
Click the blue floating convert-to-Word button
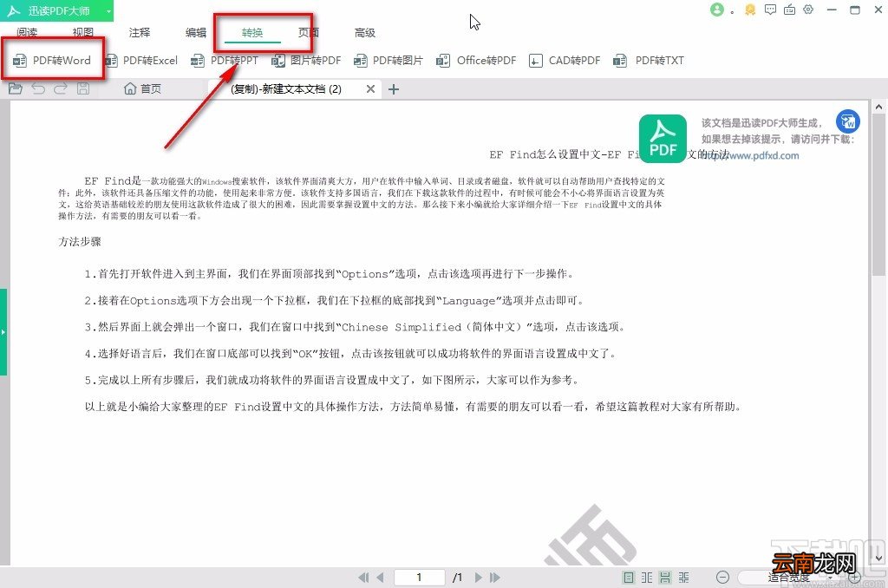tap(848, 121)
